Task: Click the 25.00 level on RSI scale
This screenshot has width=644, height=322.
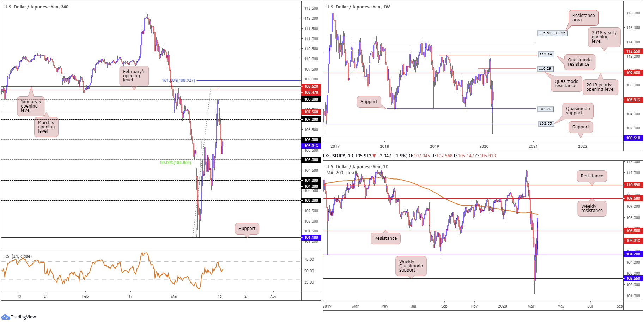Action: [x=309, y=282]
